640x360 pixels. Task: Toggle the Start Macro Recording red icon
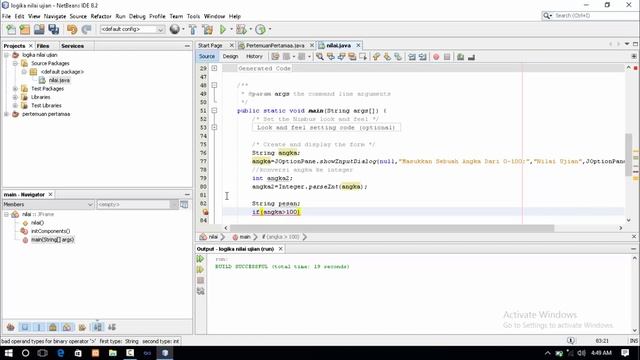coord(436,57)
